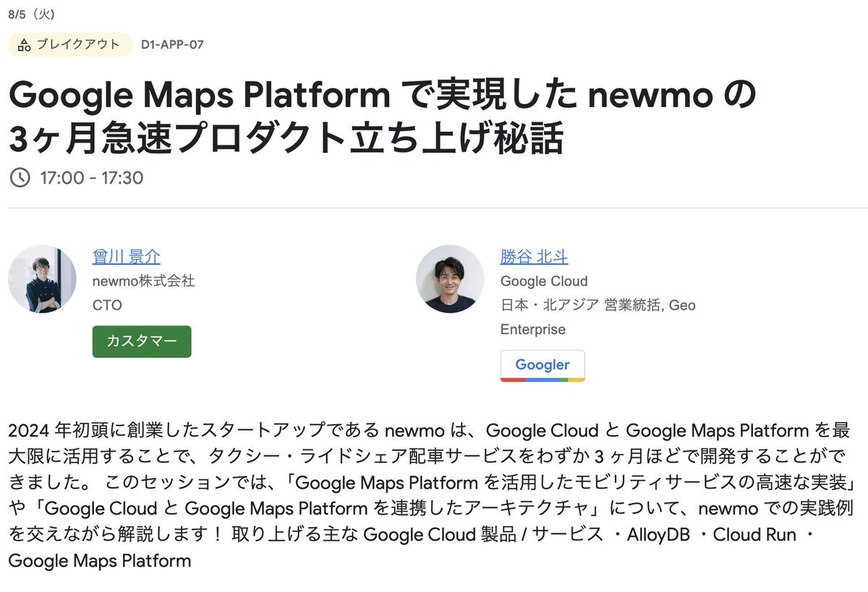Select 勝谷 北斗's profile photo
The width and height of the screenshot is (868, 592).
(x=450, y=279)
